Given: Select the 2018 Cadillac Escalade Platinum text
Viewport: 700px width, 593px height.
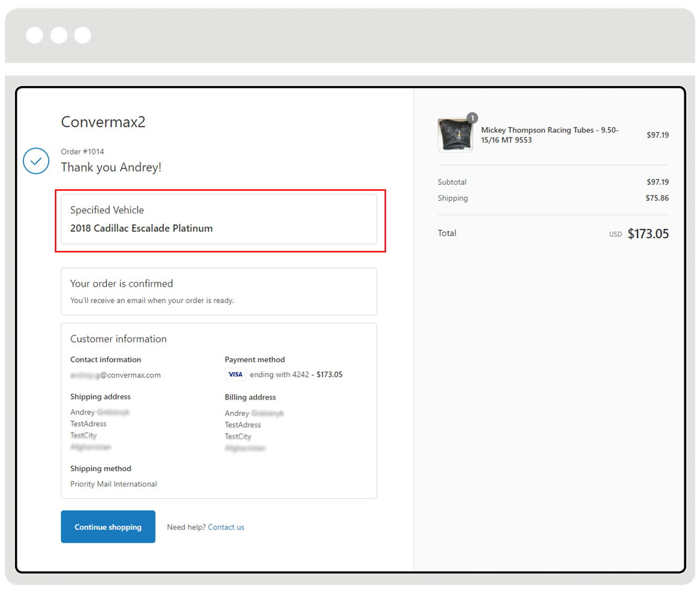Looking at the screenshot, I should click(142, 228).
